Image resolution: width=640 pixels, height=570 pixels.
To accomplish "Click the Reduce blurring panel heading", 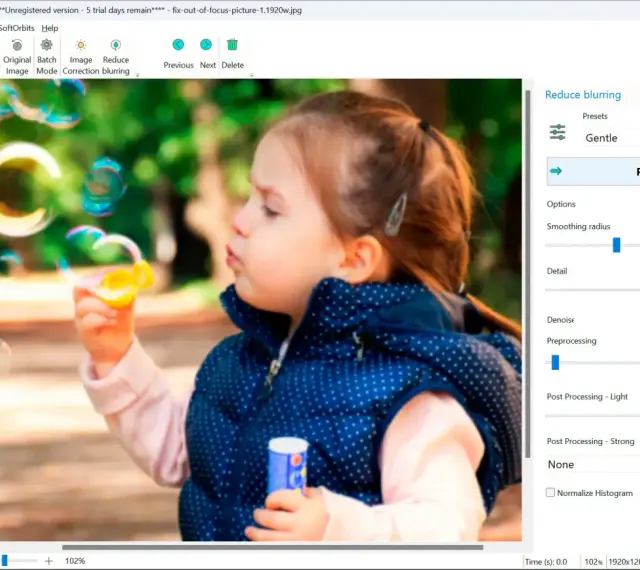I will coord(583,95).
